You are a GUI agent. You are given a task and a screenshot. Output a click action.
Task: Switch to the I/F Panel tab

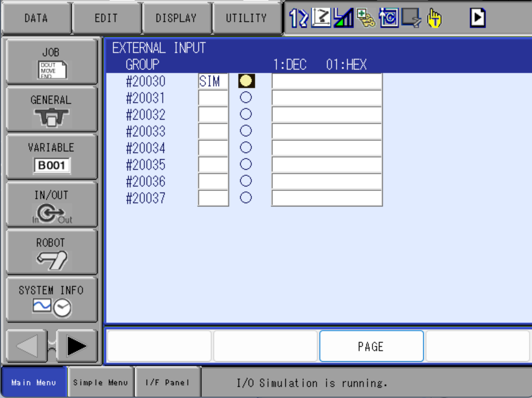coord(167,382)
